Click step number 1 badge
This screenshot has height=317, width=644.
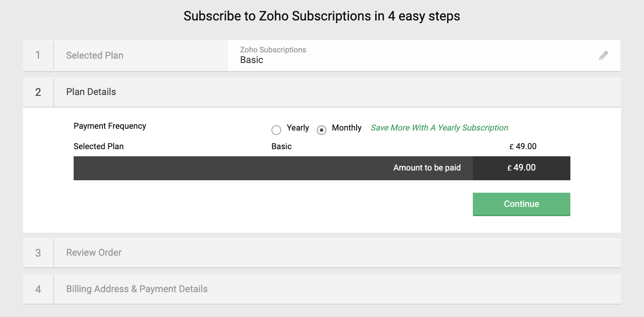(x=38, y=55)
